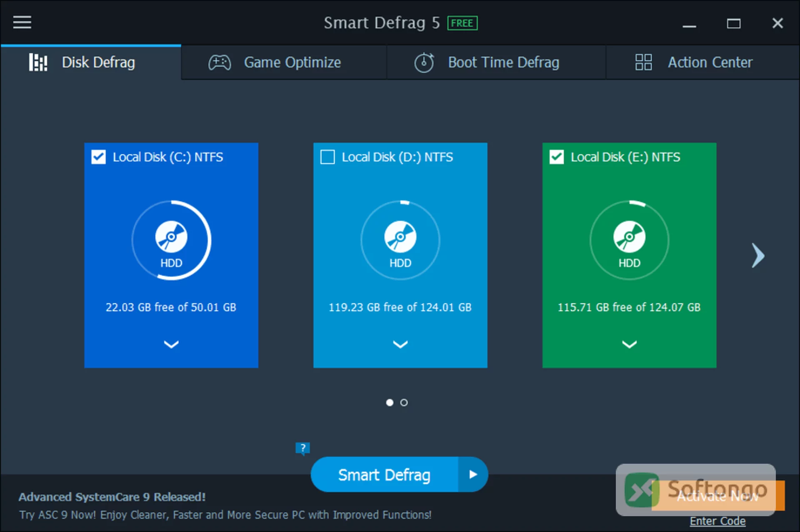Expand options chevron on E: disk card
800x532 pixels.
[629, 344]
